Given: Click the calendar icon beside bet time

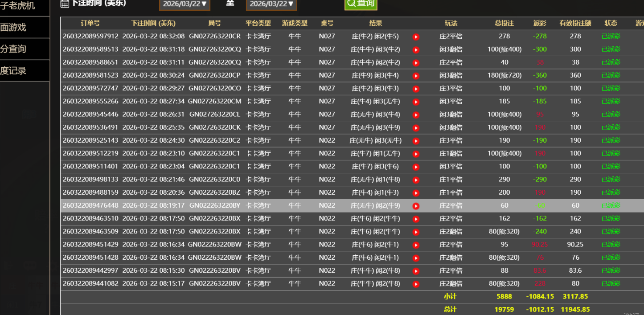Looking at the screenshot, I should tap(65, 4).
